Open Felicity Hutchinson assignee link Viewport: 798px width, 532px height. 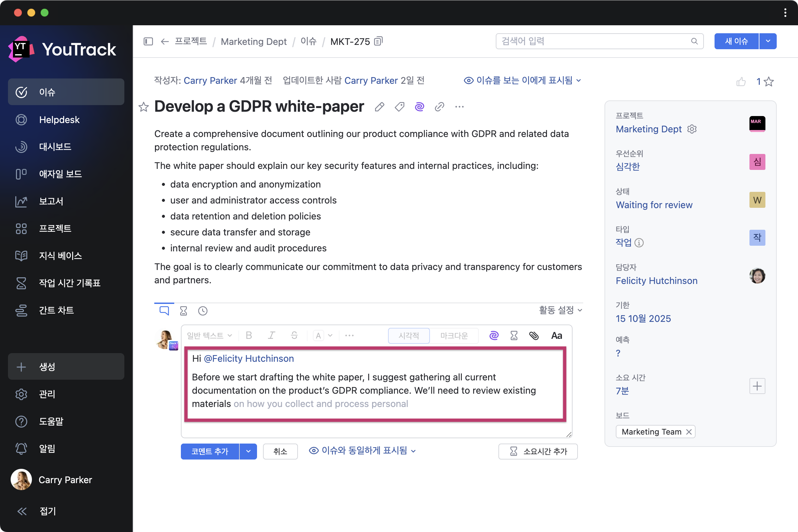tap(656, 281)
